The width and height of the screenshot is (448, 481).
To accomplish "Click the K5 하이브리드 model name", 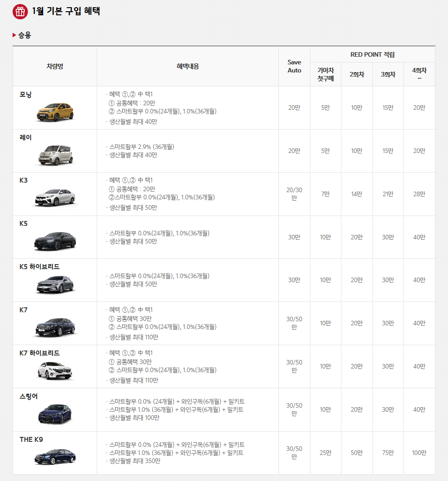I will (40, 266).
